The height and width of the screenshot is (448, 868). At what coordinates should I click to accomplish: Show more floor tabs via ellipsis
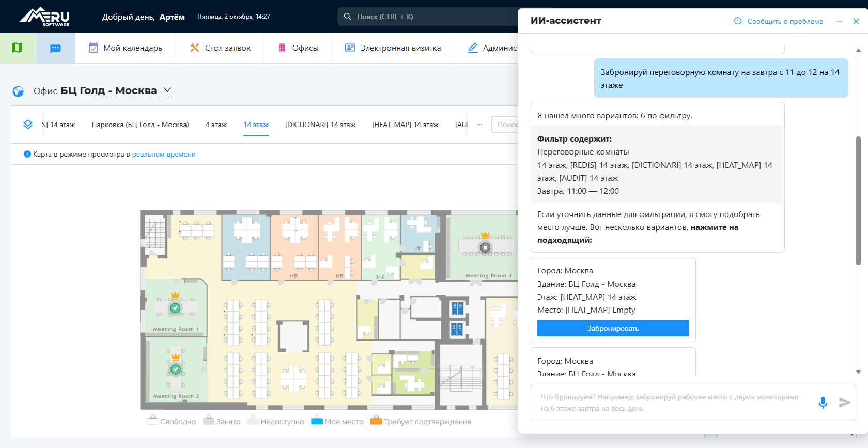pos(479,125)
